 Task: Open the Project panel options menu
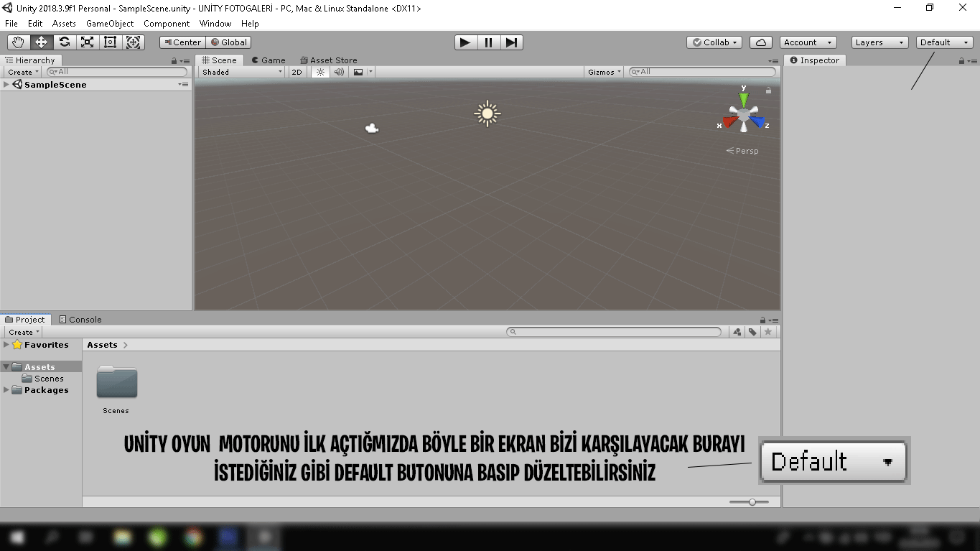click(x=773, y=320)
